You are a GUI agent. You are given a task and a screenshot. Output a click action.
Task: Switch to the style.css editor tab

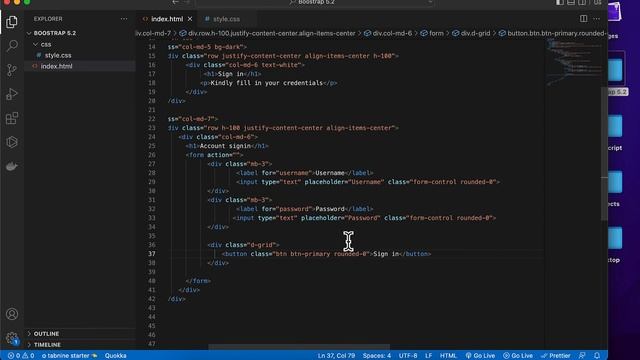point(227,19)
